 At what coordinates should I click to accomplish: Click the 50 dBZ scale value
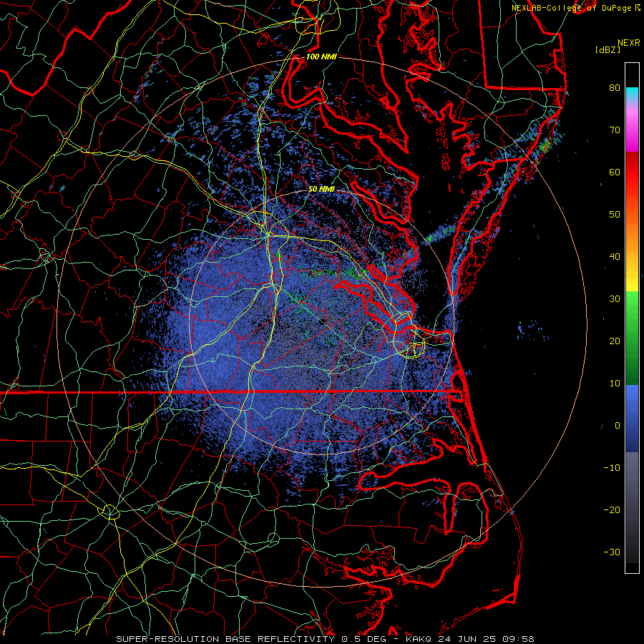point(615,215)
